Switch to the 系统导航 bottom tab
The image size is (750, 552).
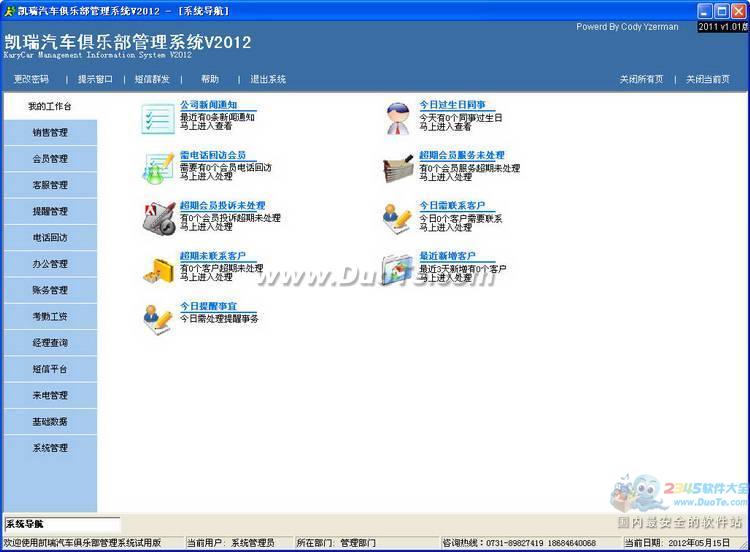60,524
